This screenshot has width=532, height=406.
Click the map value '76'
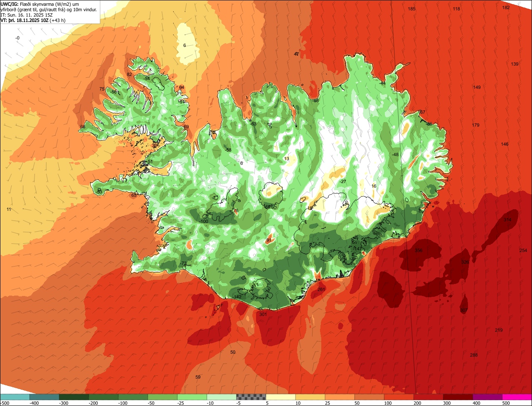click(236, 211)
